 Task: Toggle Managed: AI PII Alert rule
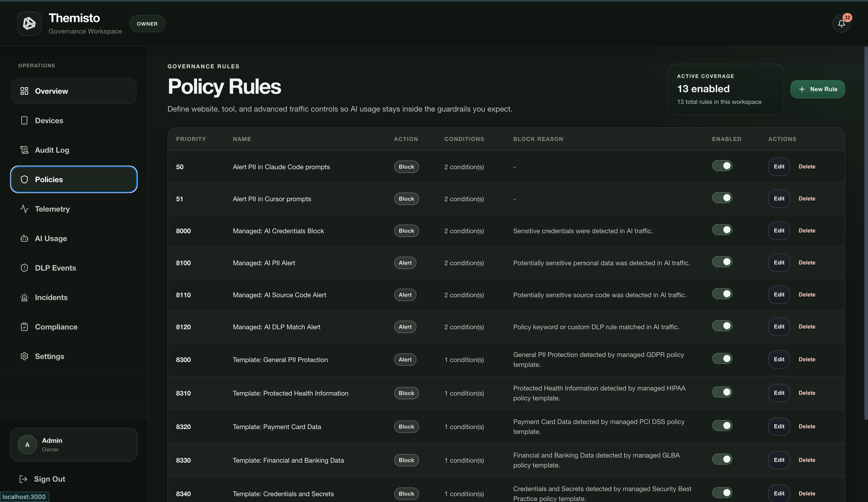(x=722, y=262)
